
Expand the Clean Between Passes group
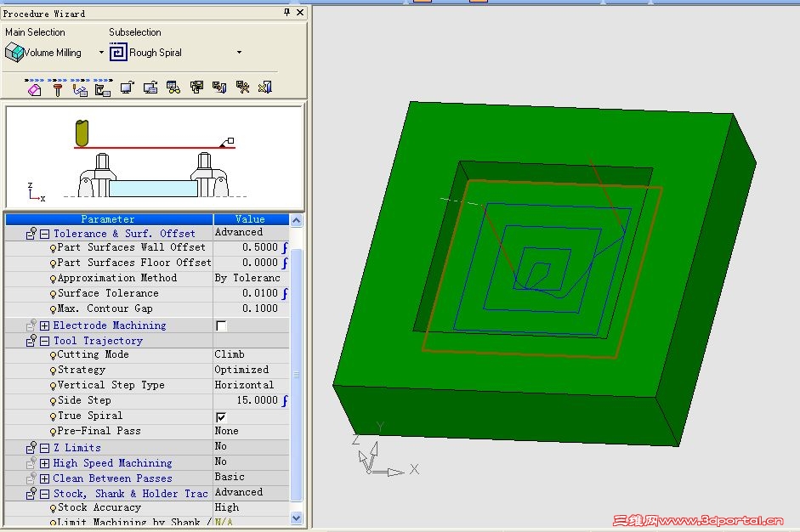[44, 479]
